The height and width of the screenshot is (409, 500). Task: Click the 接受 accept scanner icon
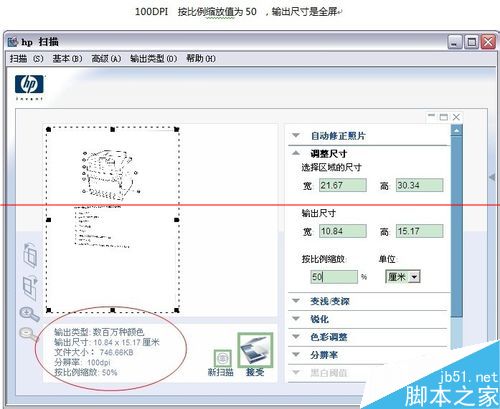point(255,350)
